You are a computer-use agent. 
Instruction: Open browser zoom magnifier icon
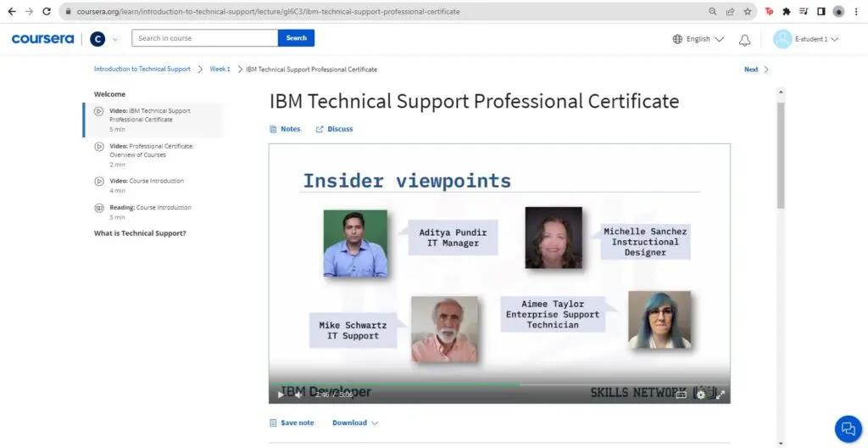pos(712,11)
